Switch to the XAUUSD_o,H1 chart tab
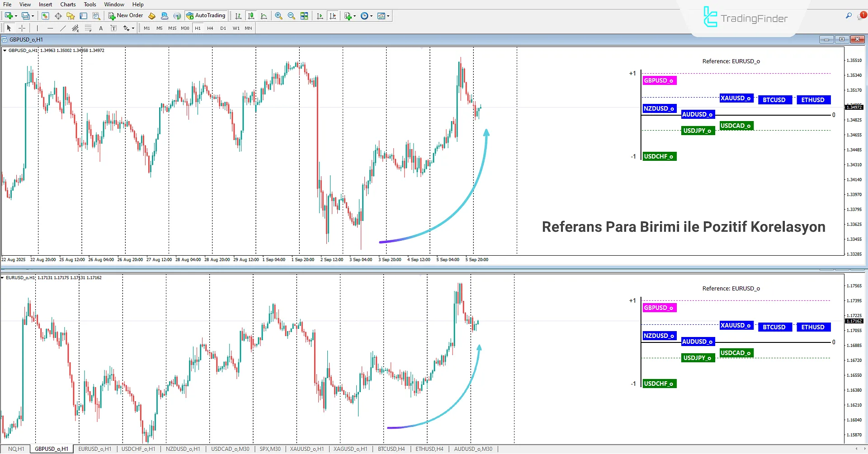 [307, 449]
